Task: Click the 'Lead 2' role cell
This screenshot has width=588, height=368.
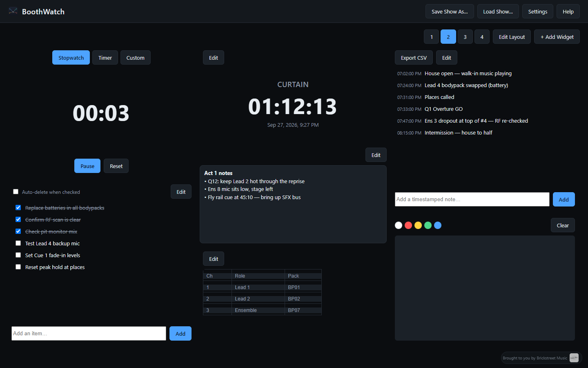Action: pyautogui.click(x=258, y=299)
